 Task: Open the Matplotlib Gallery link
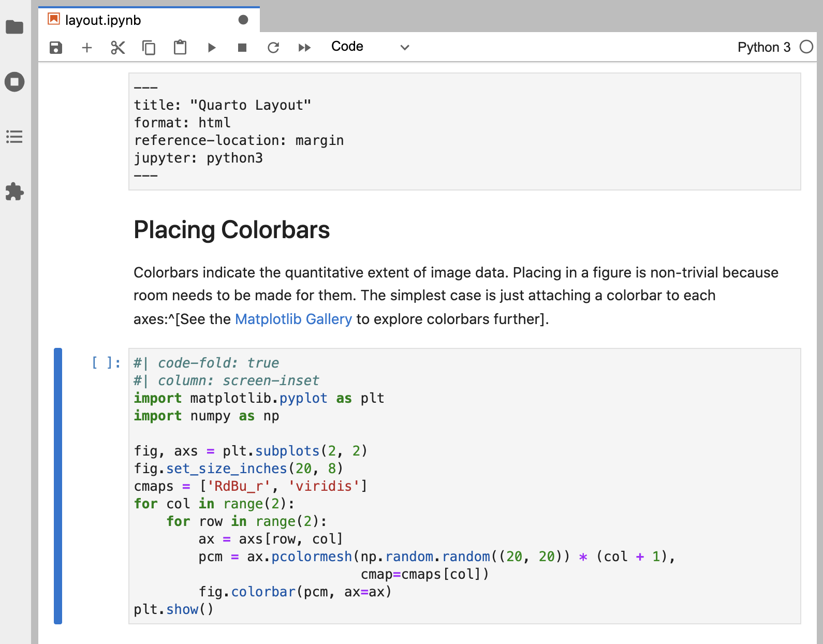tap(293, 319)
